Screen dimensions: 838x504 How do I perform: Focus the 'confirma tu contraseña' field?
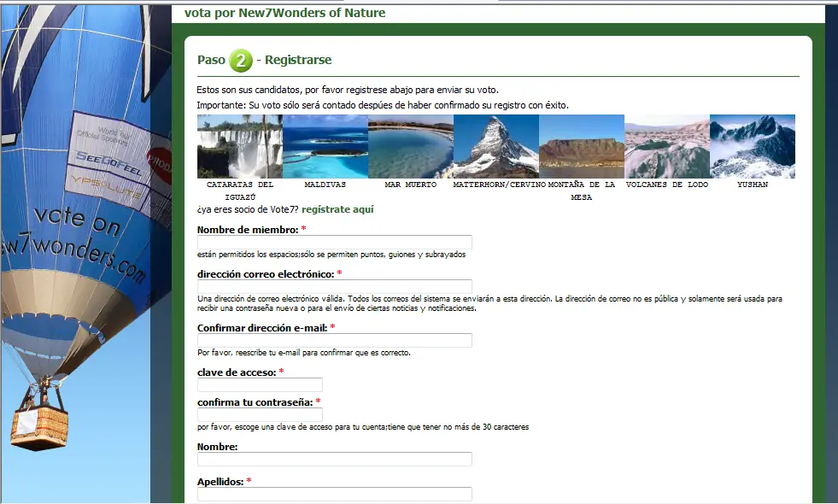coord(260,415)
